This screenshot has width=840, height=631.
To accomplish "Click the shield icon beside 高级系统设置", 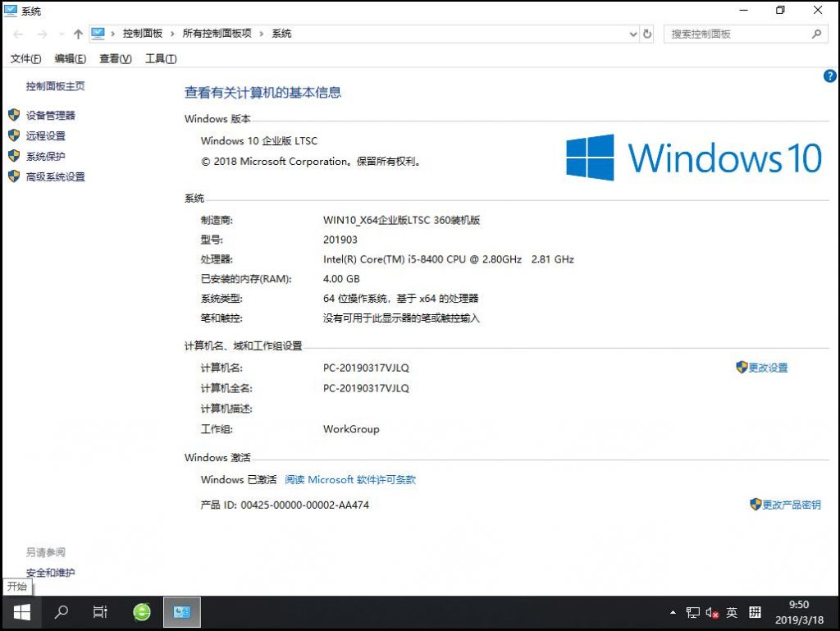I will (x=14, y=176).
